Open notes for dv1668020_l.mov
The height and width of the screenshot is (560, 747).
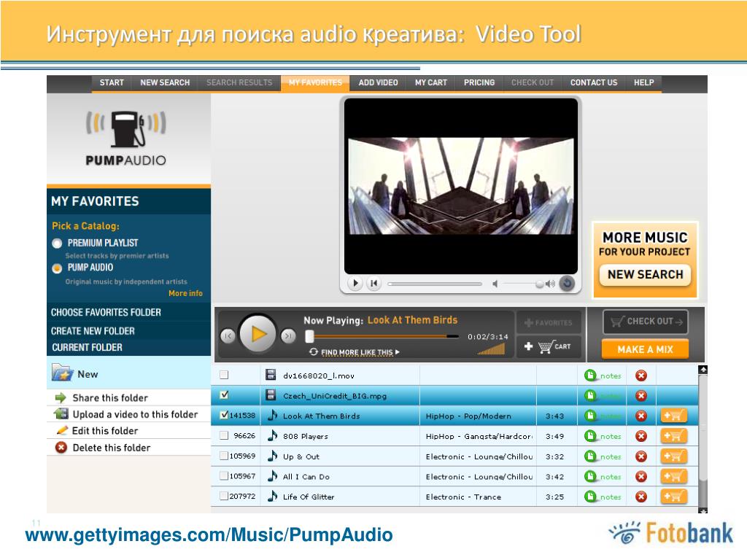coord(603,376)
